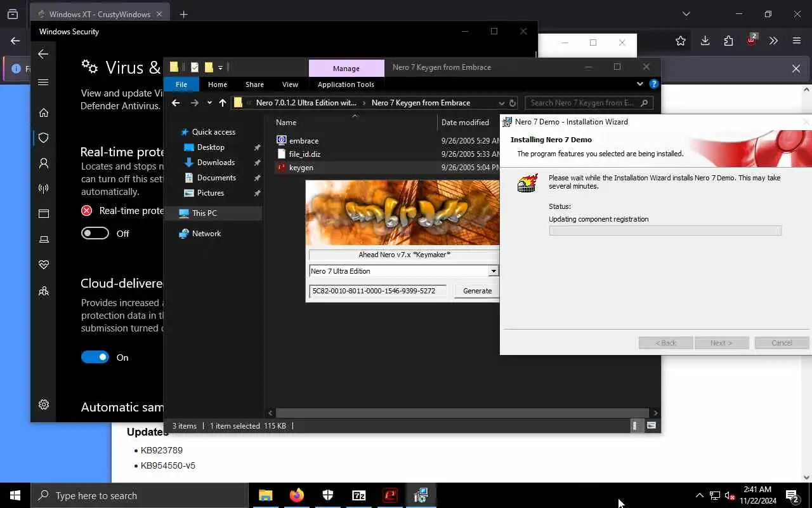Image resolution: width=812 pixels, height=508 pixels.
Task: Select Manage contextual tab
Action: (346, 68)
